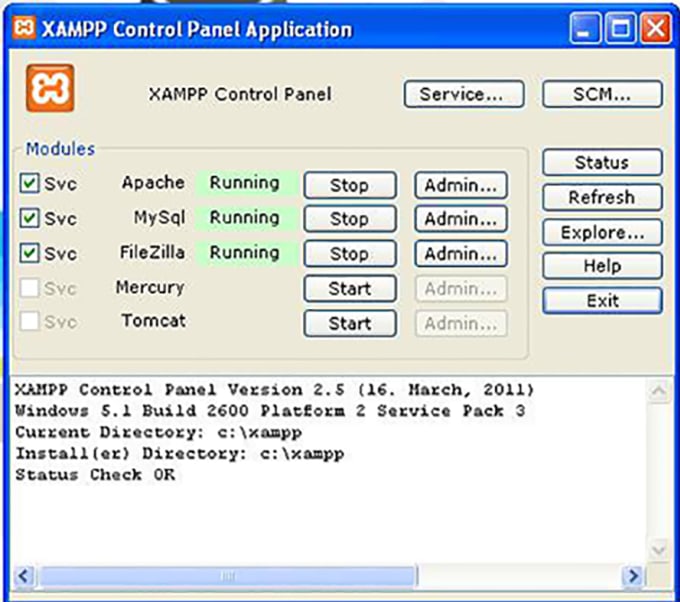Click the disabled Tomcat Admin button

tap(461, 323)
